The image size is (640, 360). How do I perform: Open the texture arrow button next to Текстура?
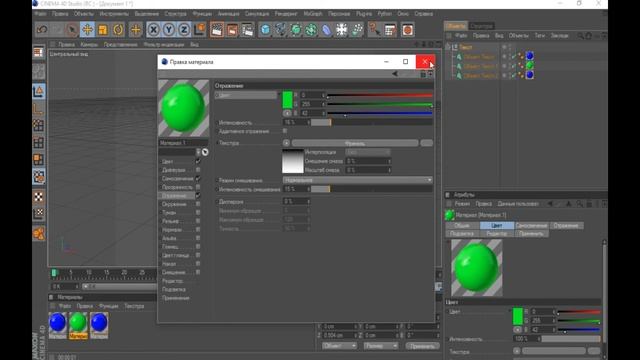pos(286,143)
